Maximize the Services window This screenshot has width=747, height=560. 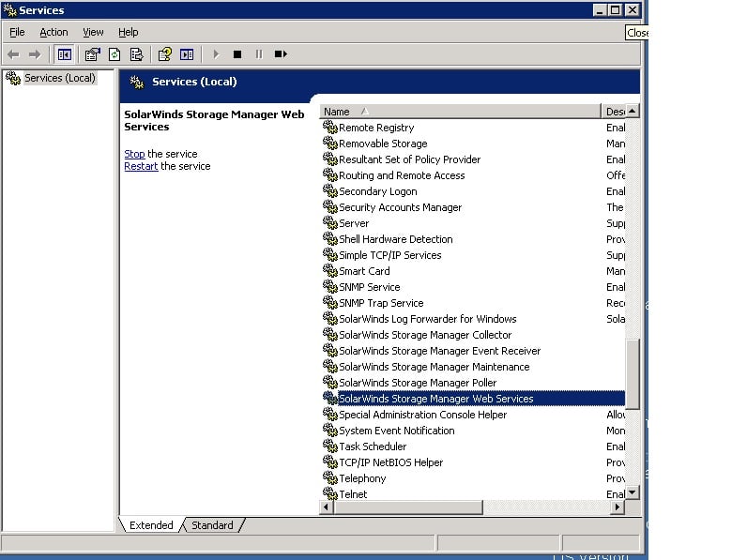[x=615, y=9]
